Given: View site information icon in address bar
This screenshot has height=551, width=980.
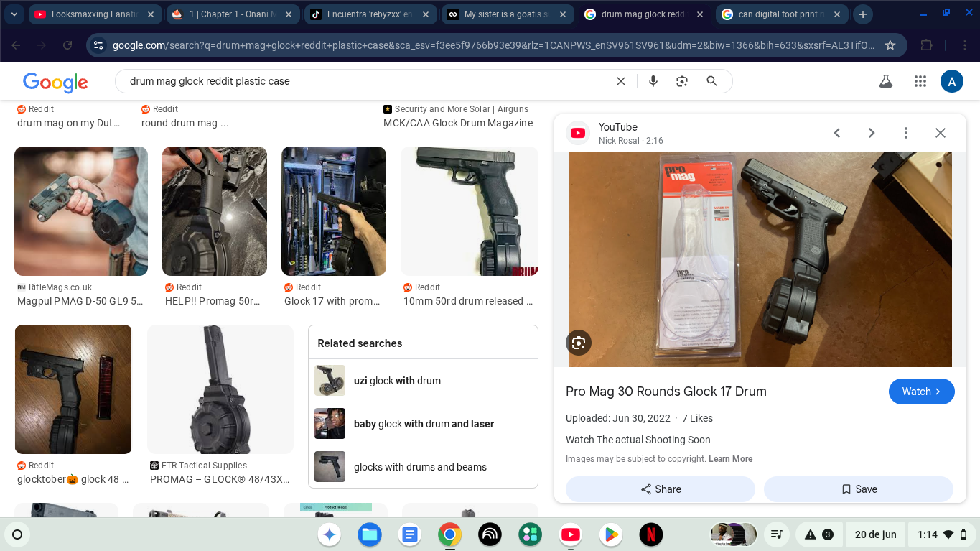Looking at the screenshot, I should tap(99, 45).
